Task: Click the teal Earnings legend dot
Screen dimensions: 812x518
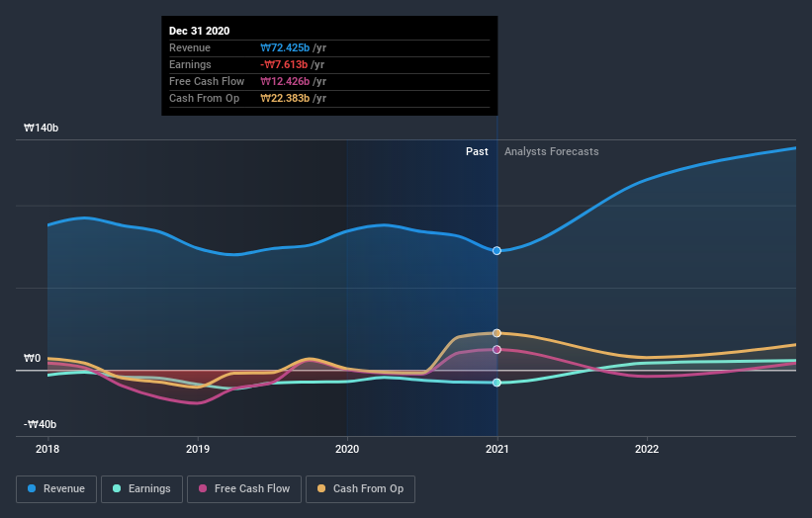Action: pyautogui.click(x=117, y=488)
